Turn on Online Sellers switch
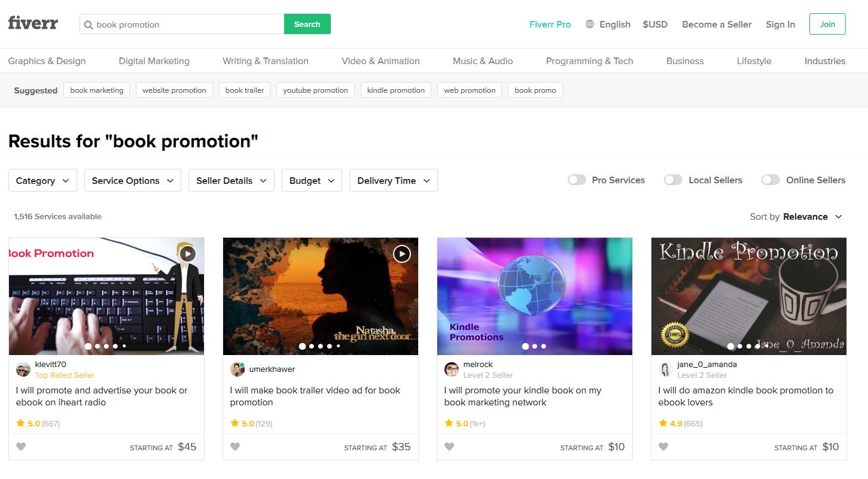Screen dimensions: 868x479 click(x=770, y=180)
